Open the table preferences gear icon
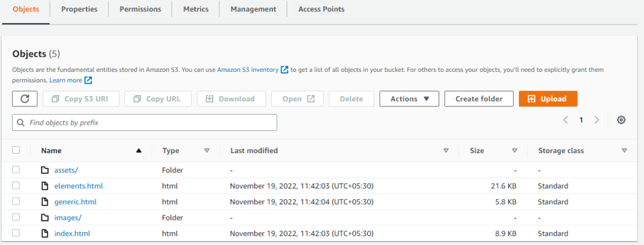Viewport: 644px width, 245px height. coord(621,120)
